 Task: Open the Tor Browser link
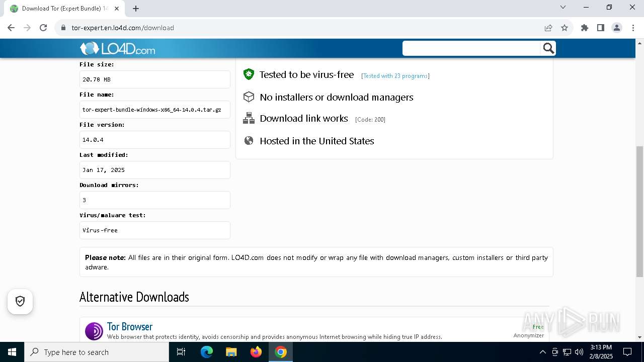pyautogui.click(x=130, y=326)
